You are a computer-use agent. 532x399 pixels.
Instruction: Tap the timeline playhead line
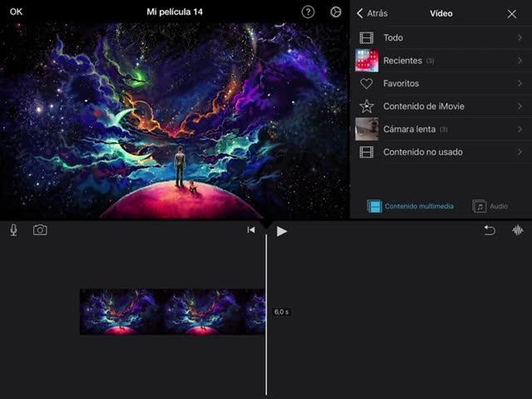266,316
